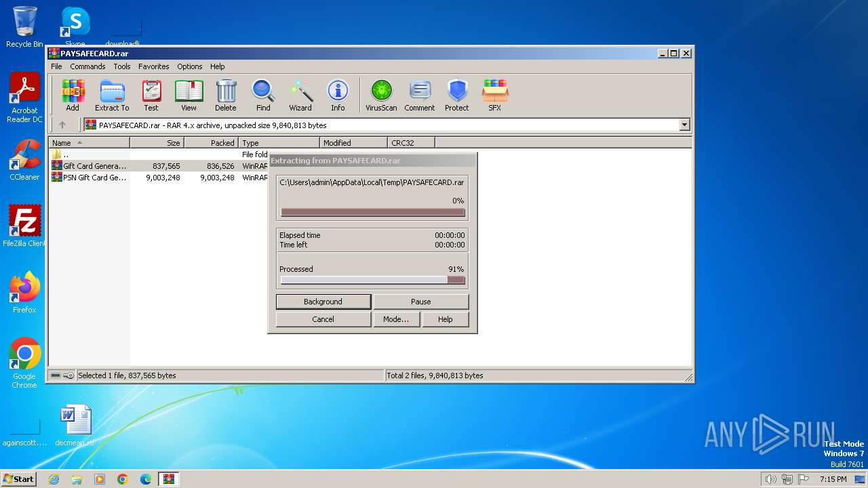The height and width of the screenshot is (488, 868).
Task: Open the Help menu
Action: tap(217, 66)
